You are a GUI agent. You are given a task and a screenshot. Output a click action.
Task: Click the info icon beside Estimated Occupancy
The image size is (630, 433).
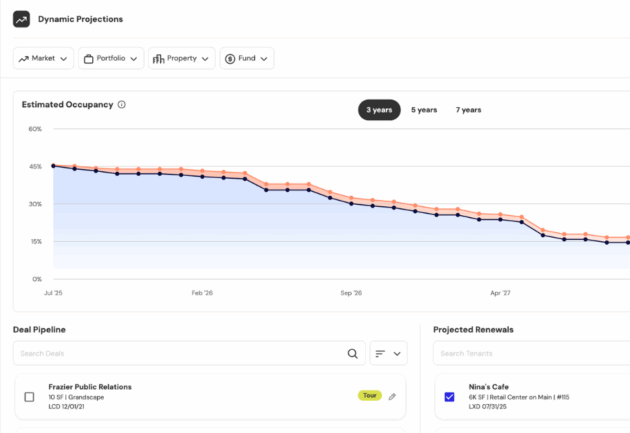(122, 105)
